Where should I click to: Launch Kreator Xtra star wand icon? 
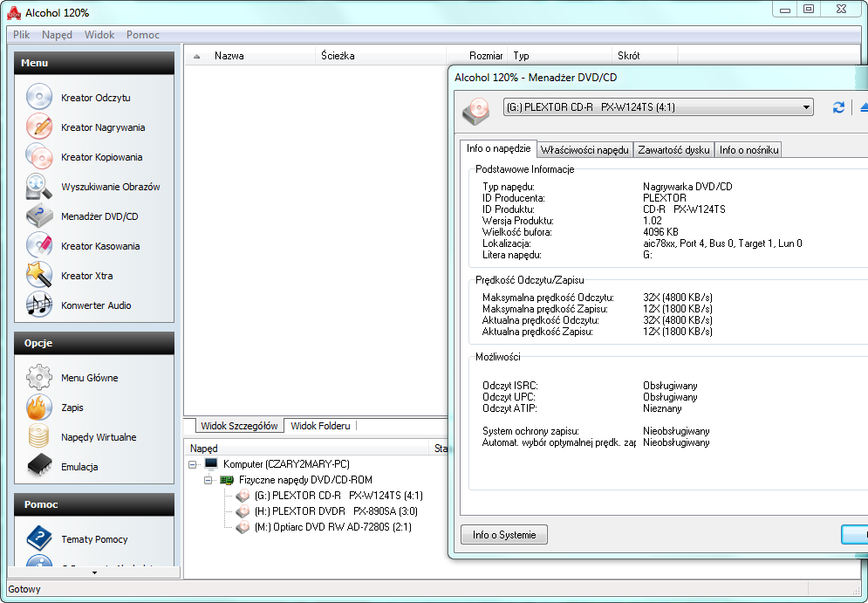coord(39,275)
